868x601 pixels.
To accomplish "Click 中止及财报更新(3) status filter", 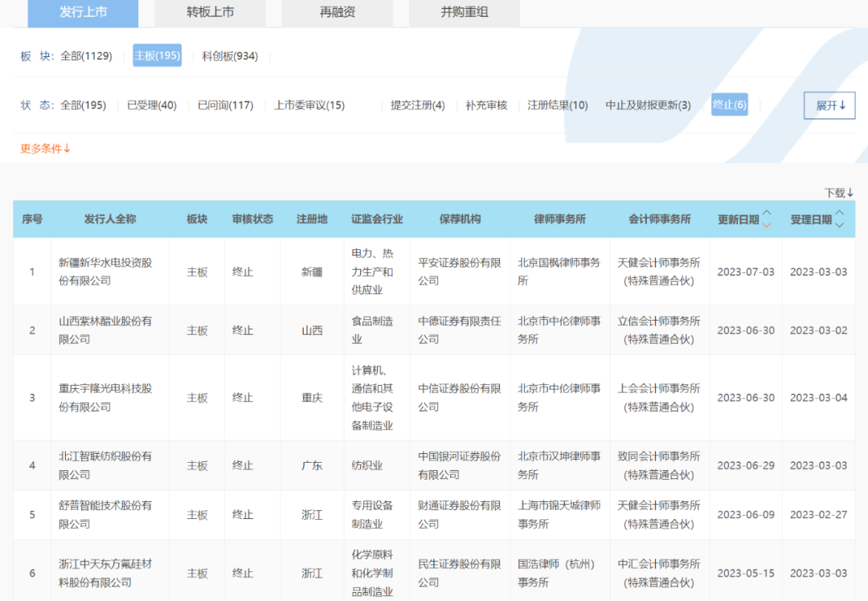I will tap(650, 104).
